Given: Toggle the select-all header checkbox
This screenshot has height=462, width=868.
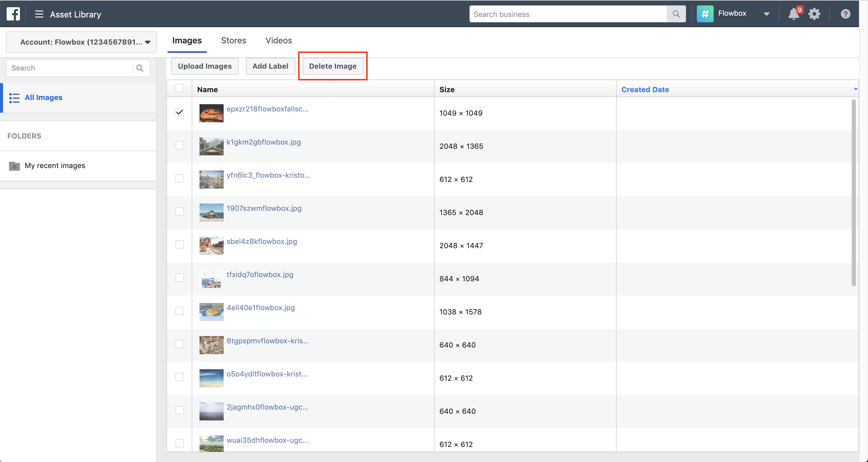Looking at the screenshot, I should (x=180, y=88).
